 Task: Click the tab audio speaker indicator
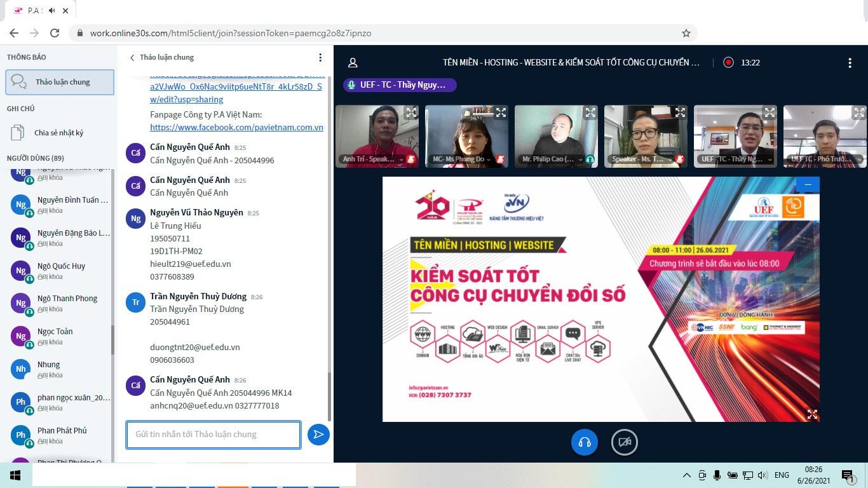coord(51,10)
